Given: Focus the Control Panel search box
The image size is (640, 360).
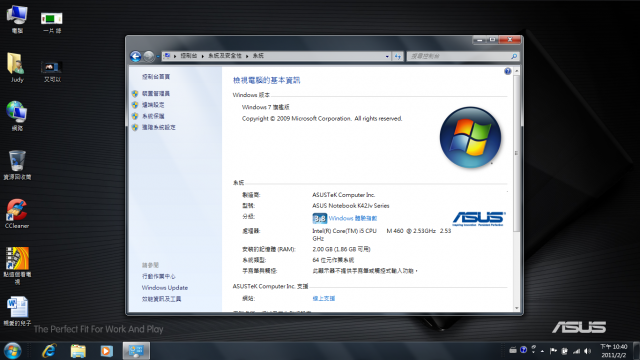Looking at the screenshot, I should coord(463,56).
